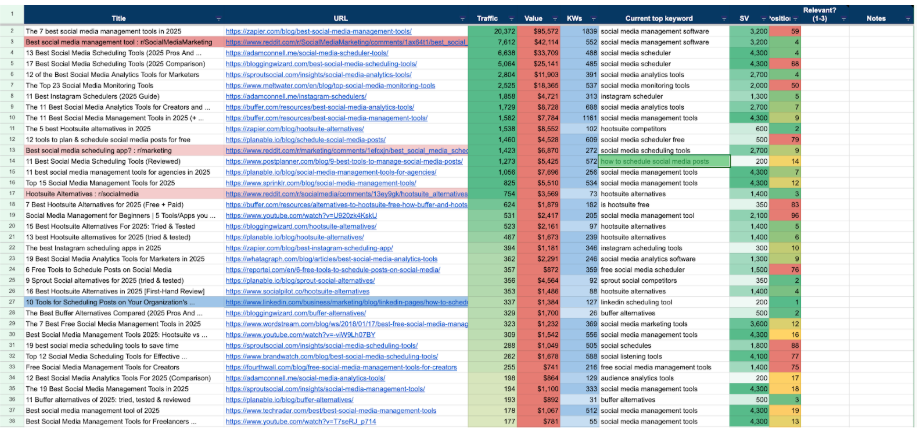
Task: Open the postplanner.com blog link
Action: 344,161
